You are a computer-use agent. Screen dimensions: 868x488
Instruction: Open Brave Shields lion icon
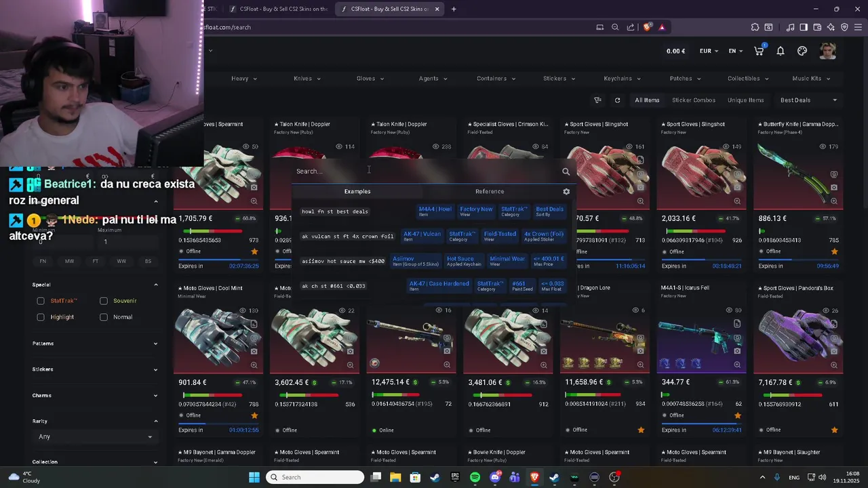(x=648, y=27)
